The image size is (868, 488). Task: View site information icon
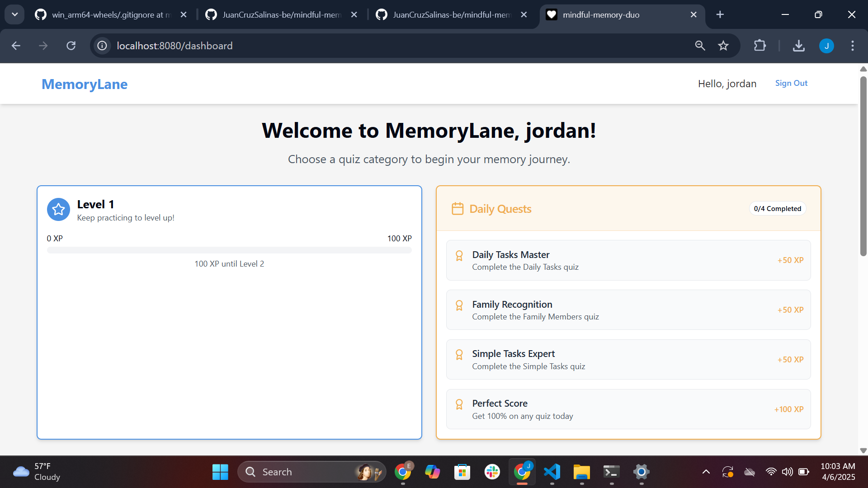[x=102, y=46]
